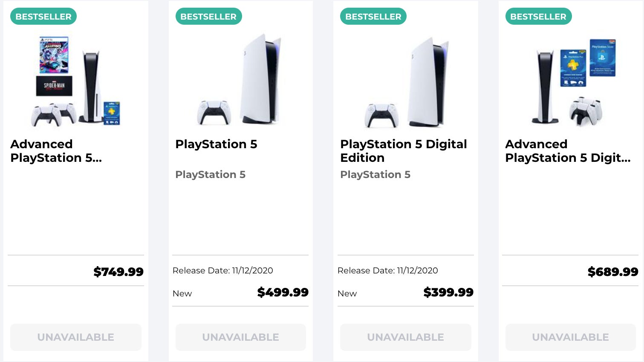Open the PlayStation 5 Digital Edition image

(405, 81)
